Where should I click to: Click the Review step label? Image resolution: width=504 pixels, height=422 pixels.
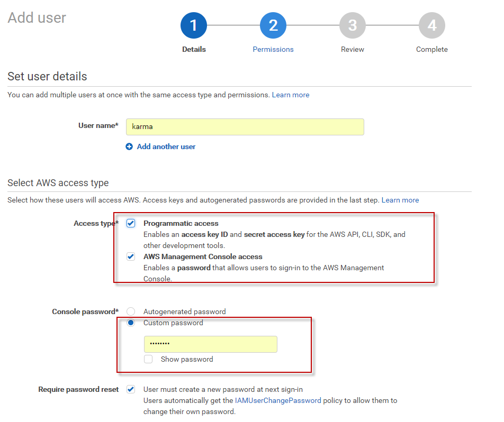[x=353, y=49]
